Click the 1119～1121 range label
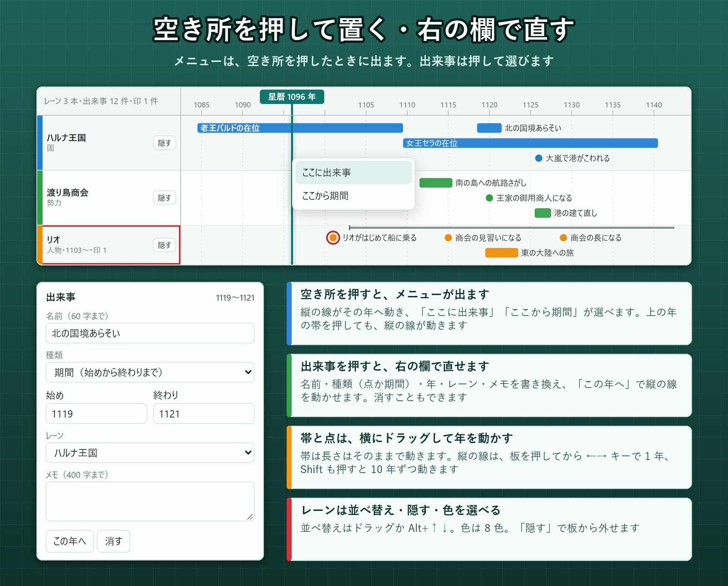The image size is (728, 586). pos(235,298)
